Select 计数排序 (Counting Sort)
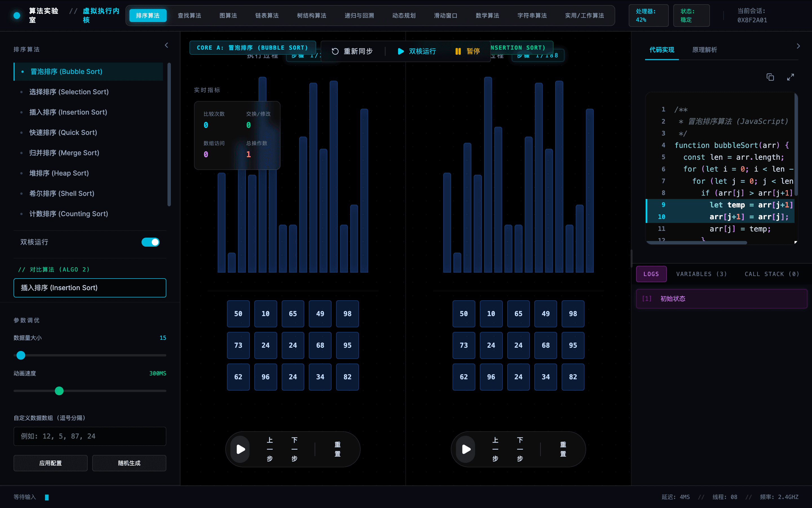This screenshot has height=508, width=812. pos(88,214)
